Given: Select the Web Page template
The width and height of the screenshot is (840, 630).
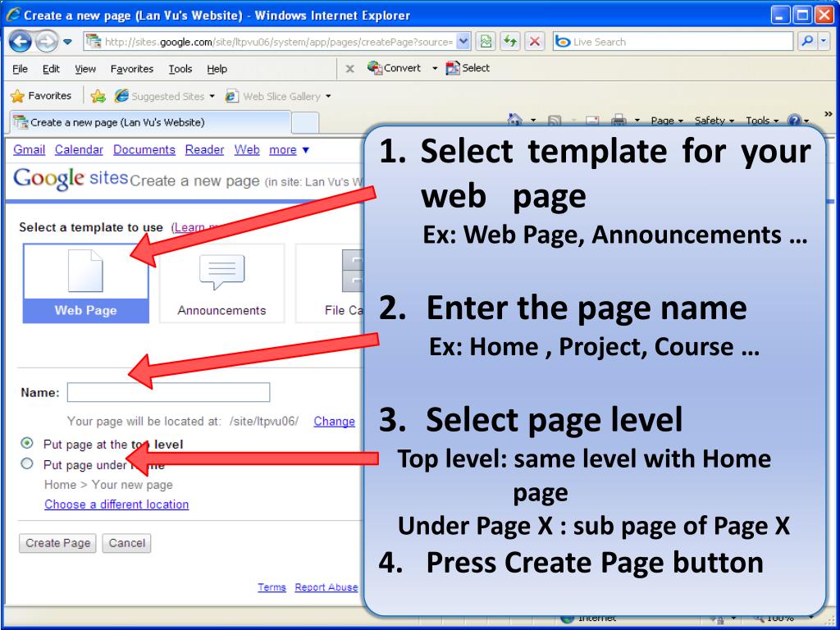Looking at the screenshot, I should [85, 283].
